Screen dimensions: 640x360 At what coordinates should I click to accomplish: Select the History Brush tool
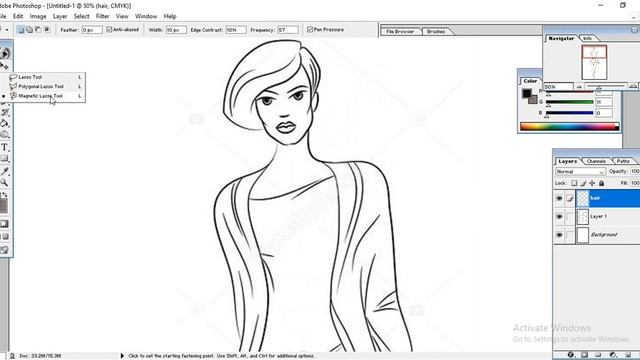coord(4,112)
